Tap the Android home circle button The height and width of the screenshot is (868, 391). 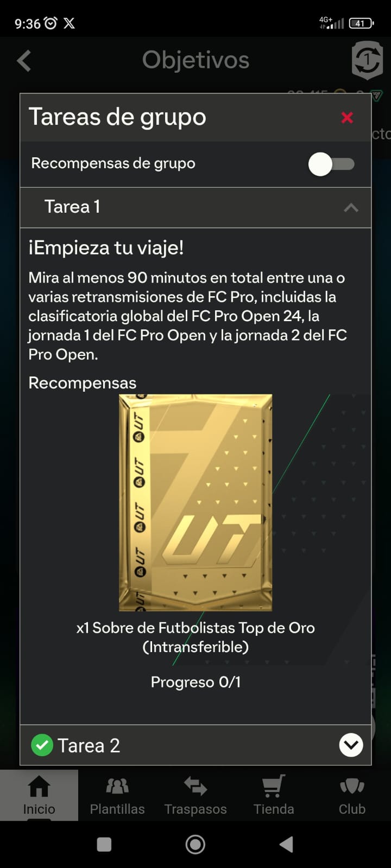pyautogui.click(x=195, y=844)
